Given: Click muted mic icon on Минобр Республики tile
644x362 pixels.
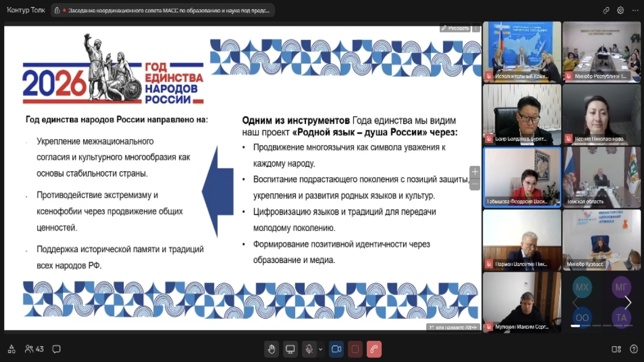Looking at the screenshot, I should click(x=568, y=76).
